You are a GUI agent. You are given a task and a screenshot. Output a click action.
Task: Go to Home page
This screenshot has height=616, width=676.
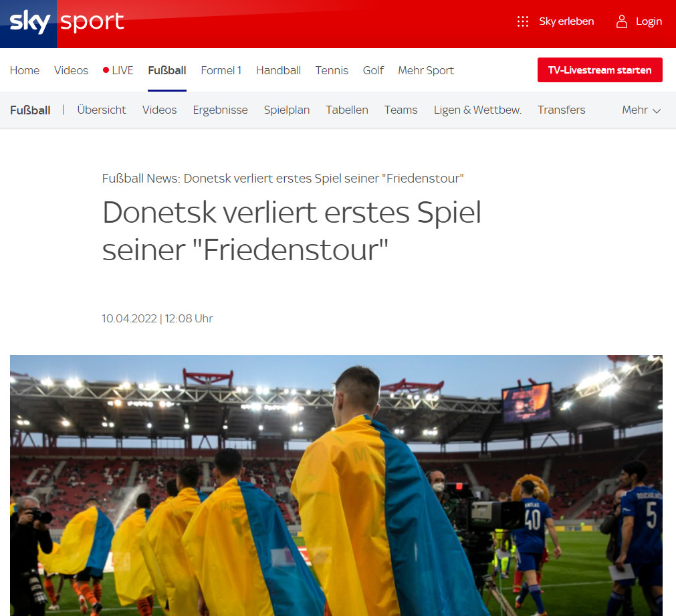(x=25, y=70)
